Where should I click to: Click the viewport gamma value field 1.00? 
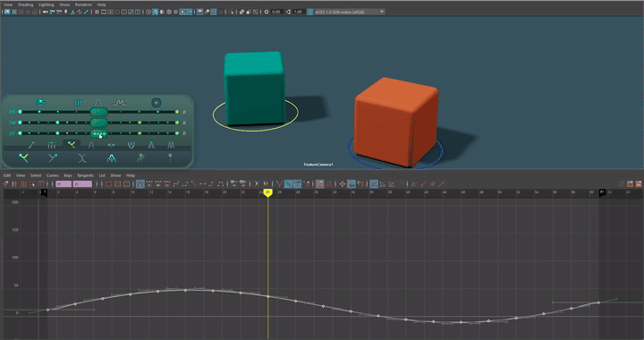[299, 12]
